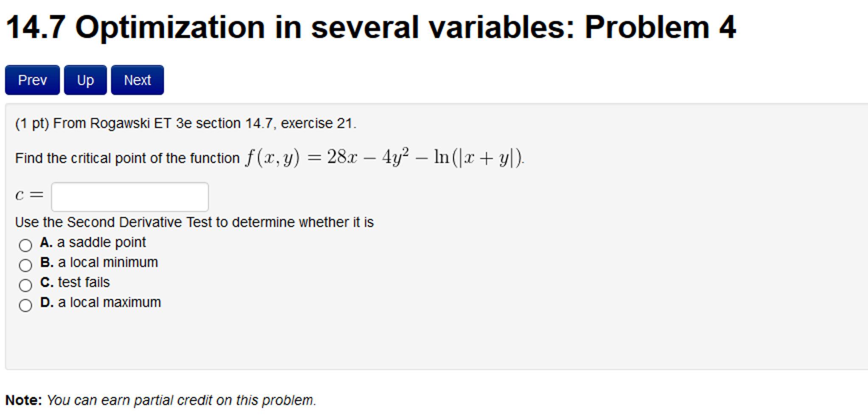This screenshot has width=868, height=415.
Task: Click the exercise 21 source line
Action: [x=185, y=123]
